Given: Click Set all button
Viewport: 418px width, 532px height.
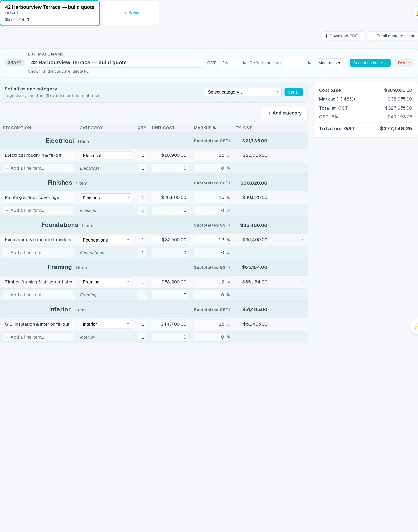Looking at the screenshot, I should (293, 92).
